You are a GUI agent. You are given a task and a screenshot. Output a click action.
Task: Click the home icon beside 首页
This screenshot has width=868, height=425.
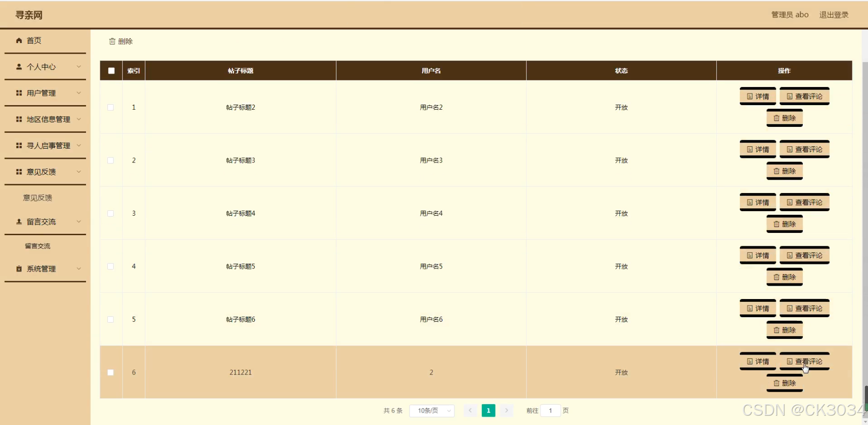pyautogui.click(x=19, y=41)
